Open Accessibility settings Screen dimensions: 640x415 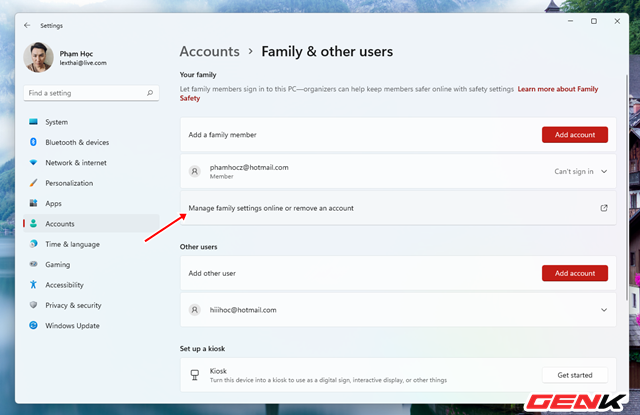91,285
